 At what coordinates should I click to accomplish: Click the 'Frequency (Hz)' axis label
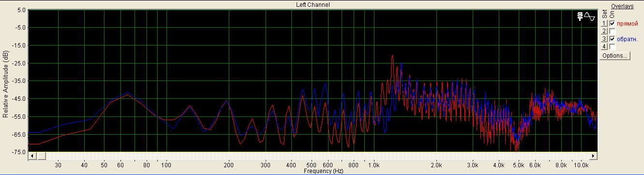pyautogui.click(x=324, y=171)
